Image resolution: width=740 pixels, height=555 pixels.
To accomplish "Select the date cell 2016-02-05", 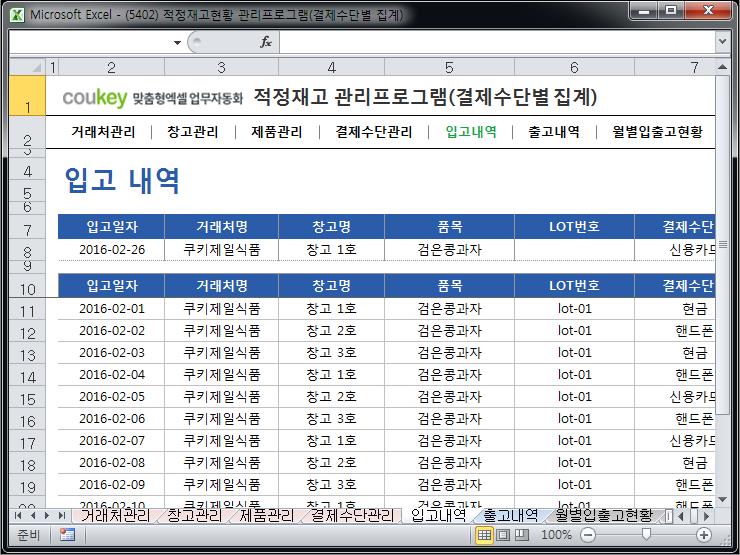I will 111,396.
